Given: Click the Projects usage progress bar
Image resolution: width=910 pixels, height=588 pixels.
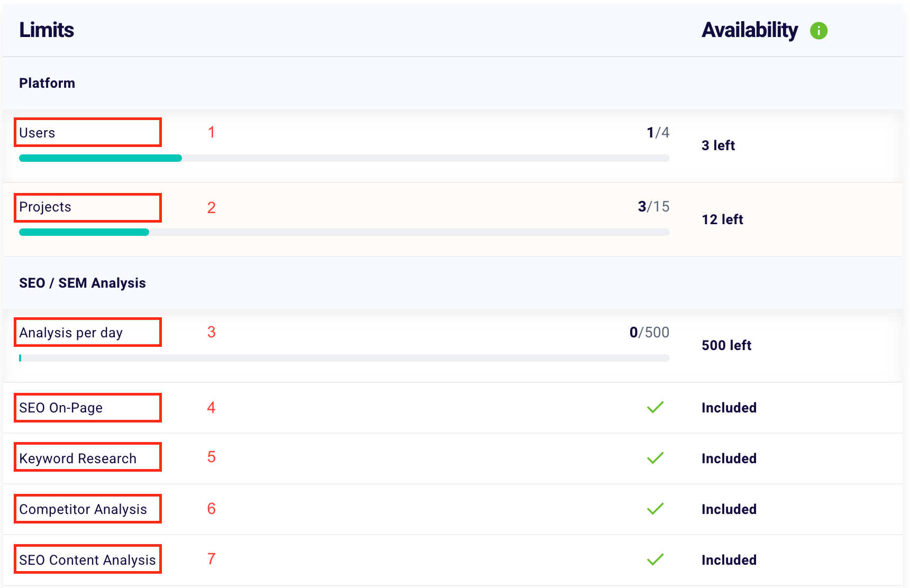Looking at the screenshot, I should (x=344, y=232).
